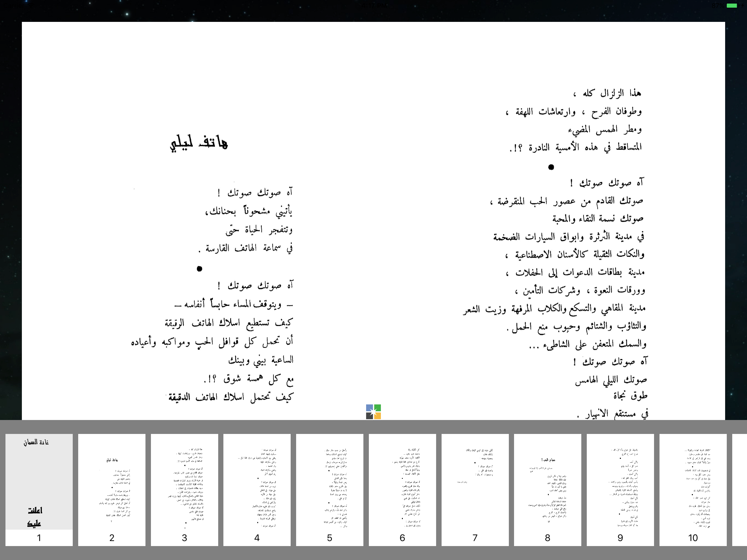Go to page 9 thumbnail
747x560 pixels.
coord(620,490)
